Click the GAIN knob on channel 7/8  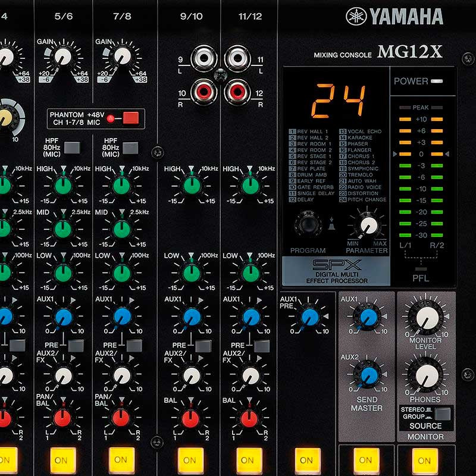[x=122, y=57]
